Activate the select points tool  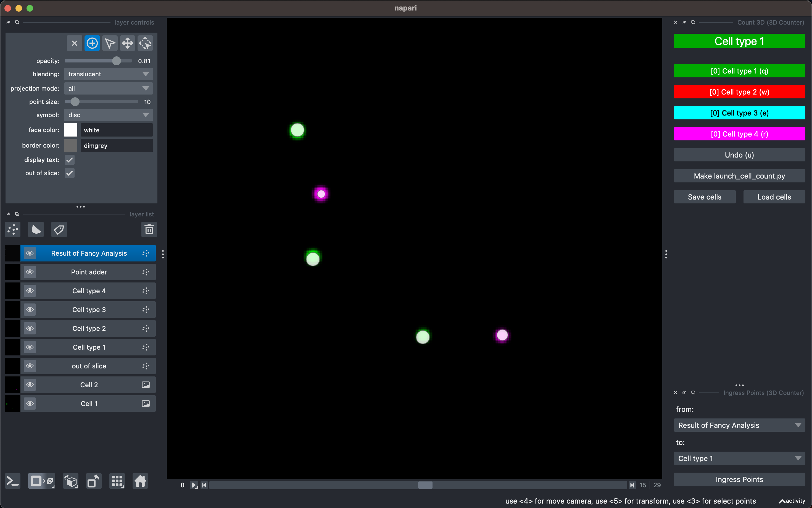click(x=110, y=43)
